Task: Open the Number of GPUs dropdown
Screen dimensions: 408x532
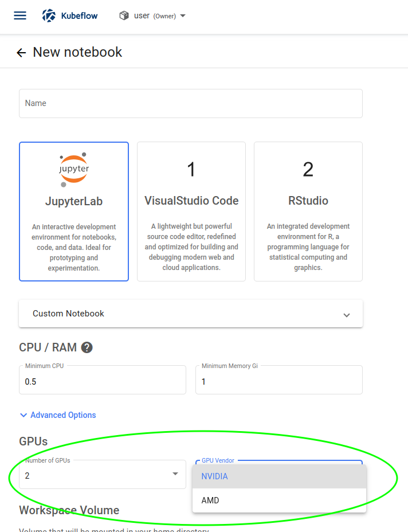Action: click(102, 475)
